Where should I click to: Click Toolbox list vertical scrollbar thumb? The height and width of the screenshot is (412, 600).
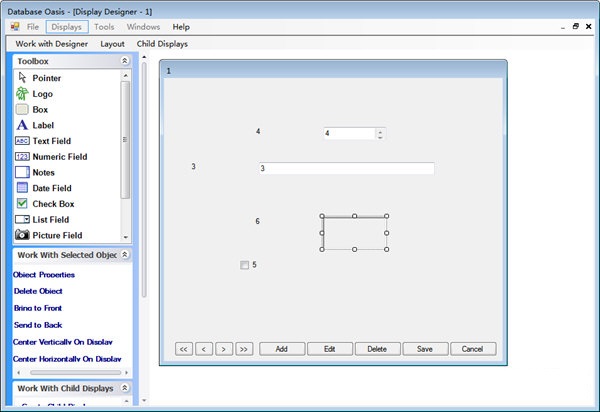pyautogui.click(x=125, y=140)
